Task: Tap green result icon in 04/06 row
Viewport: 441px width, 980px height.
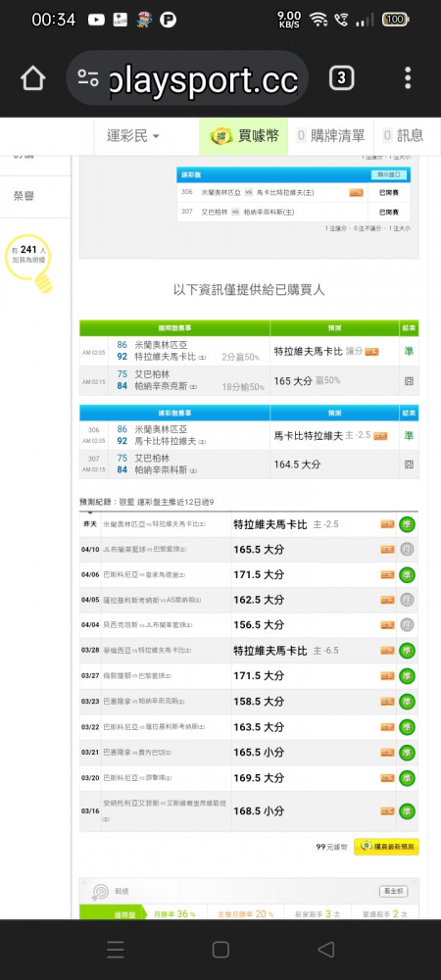Action: [x=408, y=575]
